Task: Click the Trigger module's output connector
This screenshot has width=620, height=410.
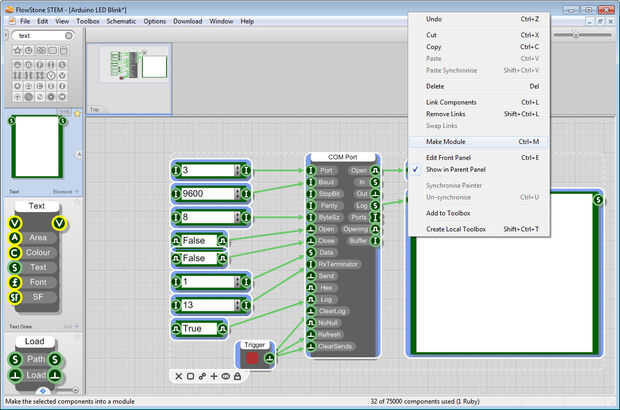Action: pos(269,358)
